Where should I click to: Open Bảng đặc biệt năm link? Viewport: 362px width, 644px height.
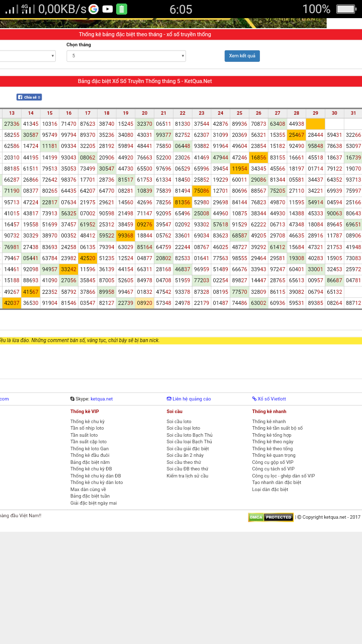(x=90, y=462)
